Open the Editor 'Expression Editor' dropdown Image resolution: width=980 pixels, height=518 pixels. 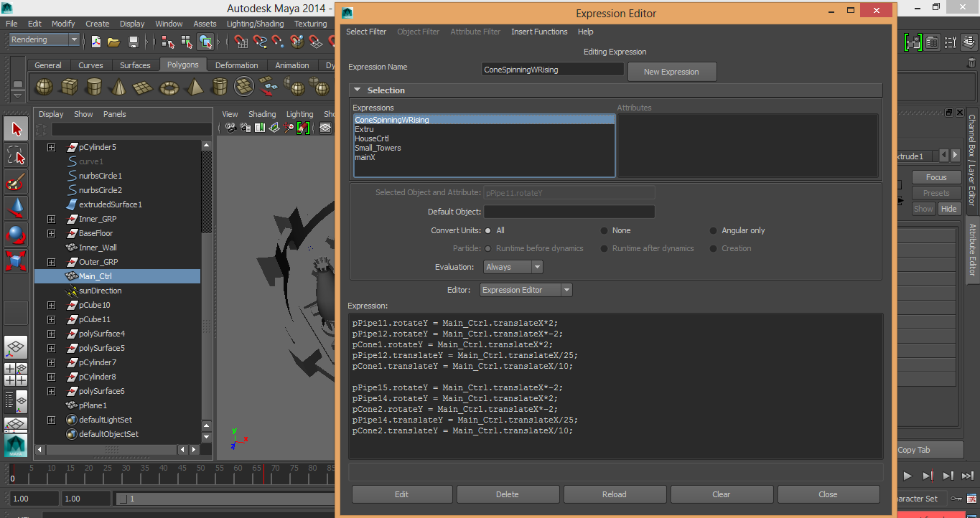[x=526, y=290]
